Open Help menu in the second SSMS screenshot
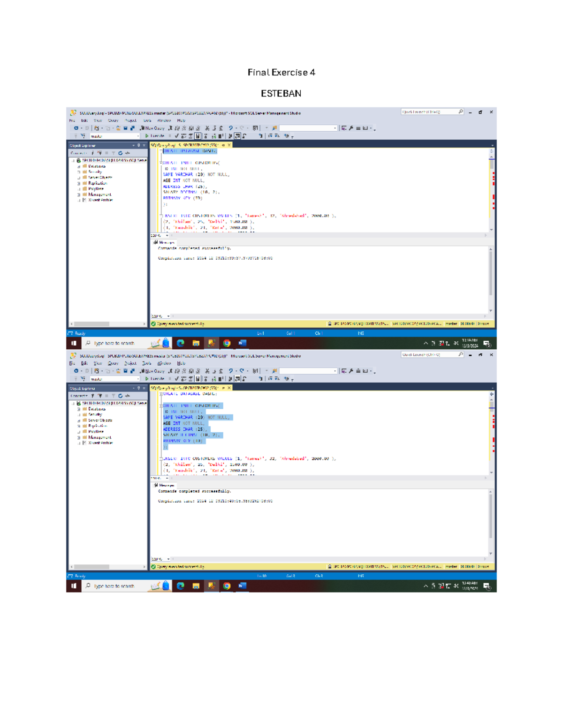The image size is (563, 728). coord(181,363)
